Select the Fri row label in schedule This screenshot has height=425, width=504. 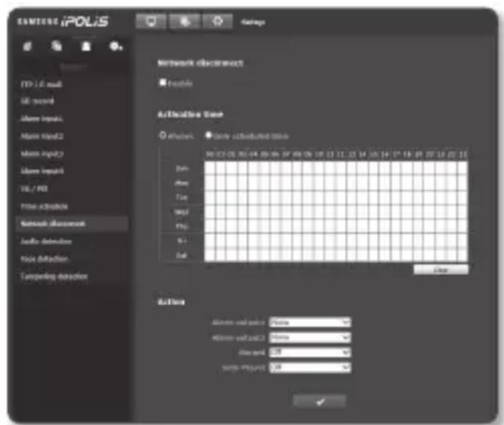click(x=182, y=241)
